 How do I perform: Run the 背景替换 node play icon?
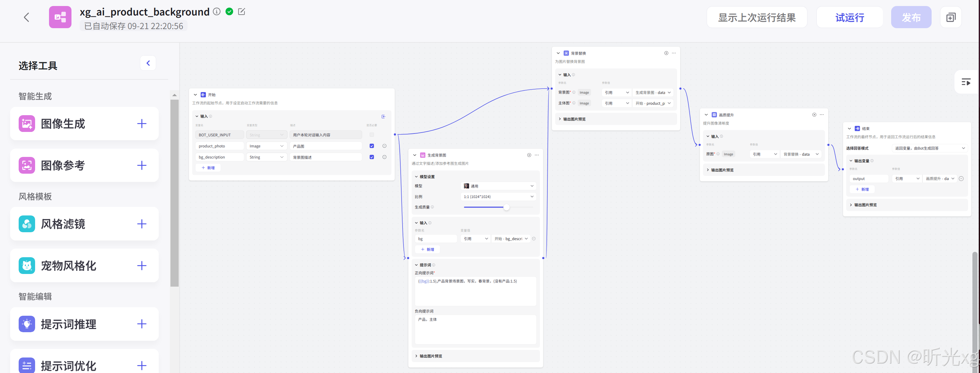(666, 53)
